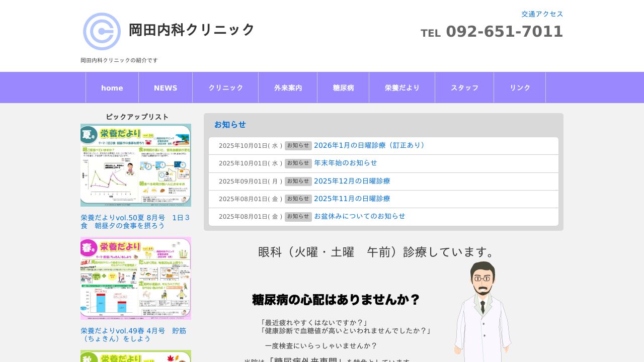Open the 交通アクセス link

542,14
